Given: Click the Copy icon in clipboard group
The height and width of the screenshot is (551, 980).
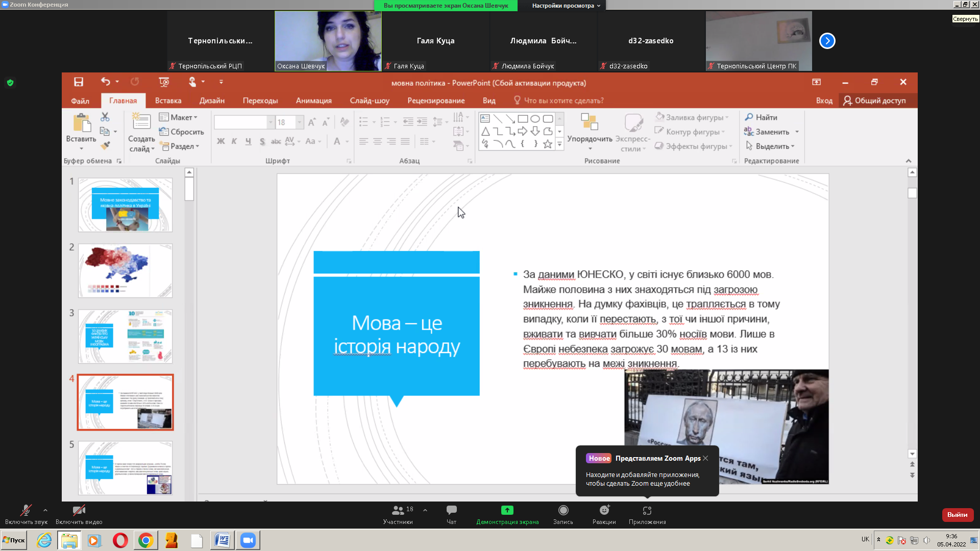Looking at the screenshot, I should click(105, 132).
